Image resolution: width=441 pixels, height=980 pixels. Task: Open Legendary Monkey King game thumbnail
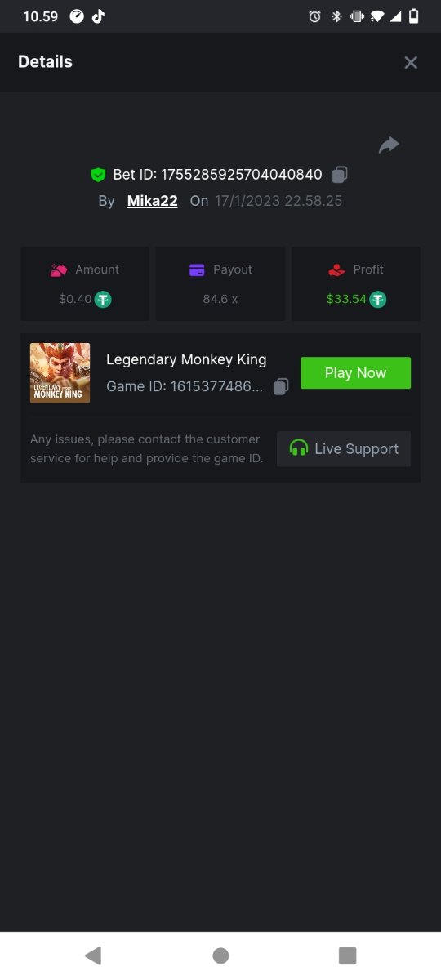60,373
